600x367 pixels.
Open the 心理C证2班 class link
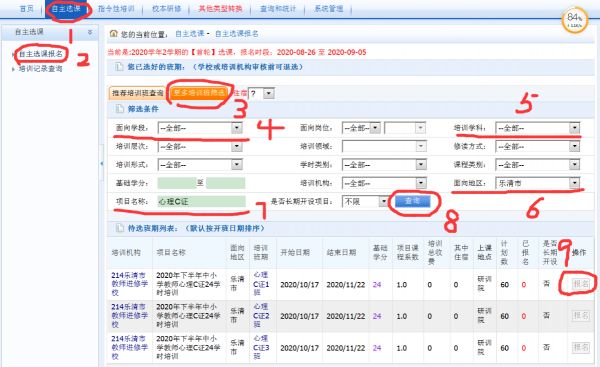click(261, 315)
